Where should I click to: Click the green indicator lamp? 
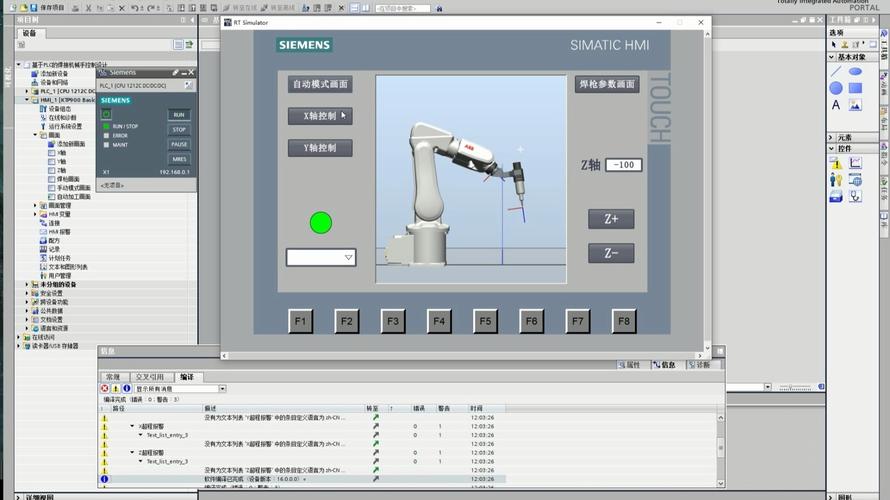(x=321, y=223)
